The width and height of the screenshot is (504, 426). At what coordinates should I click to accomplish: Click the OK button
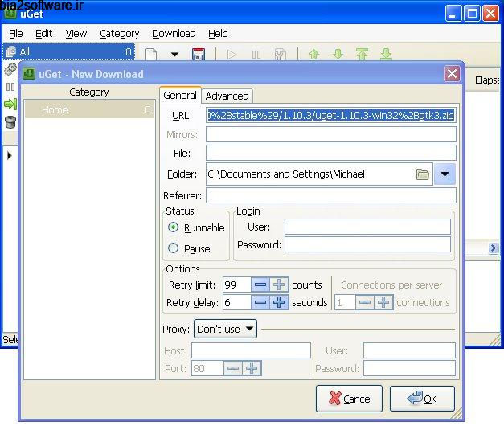point(422,399)
